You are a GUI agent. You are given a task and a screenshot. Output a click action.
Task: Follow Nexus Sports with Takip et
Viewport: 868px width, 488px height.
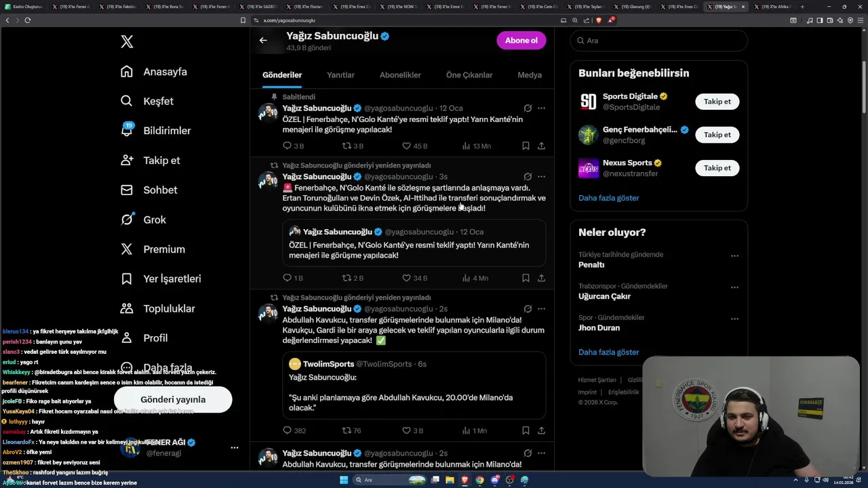(717, 168)
